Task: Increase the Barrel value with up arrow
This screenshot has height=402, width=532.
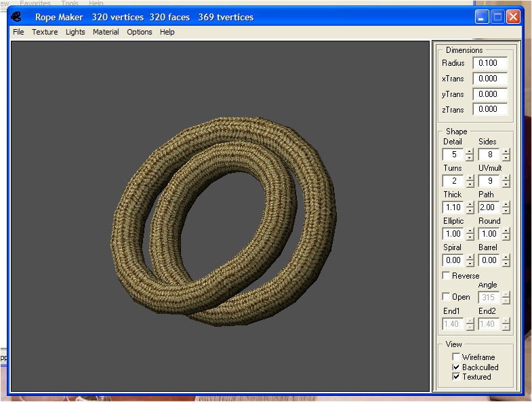Action: [x=506, y=258]
